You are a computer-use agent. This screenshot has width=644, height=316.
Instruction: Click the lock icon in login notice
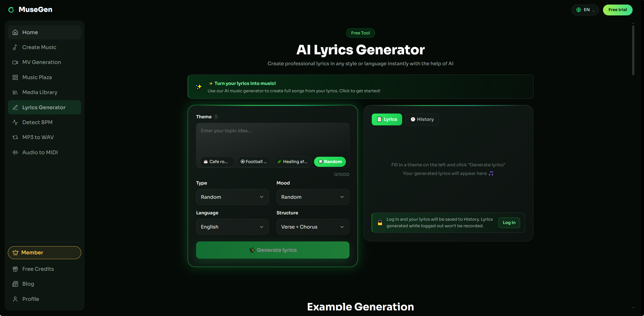[380, 223]
